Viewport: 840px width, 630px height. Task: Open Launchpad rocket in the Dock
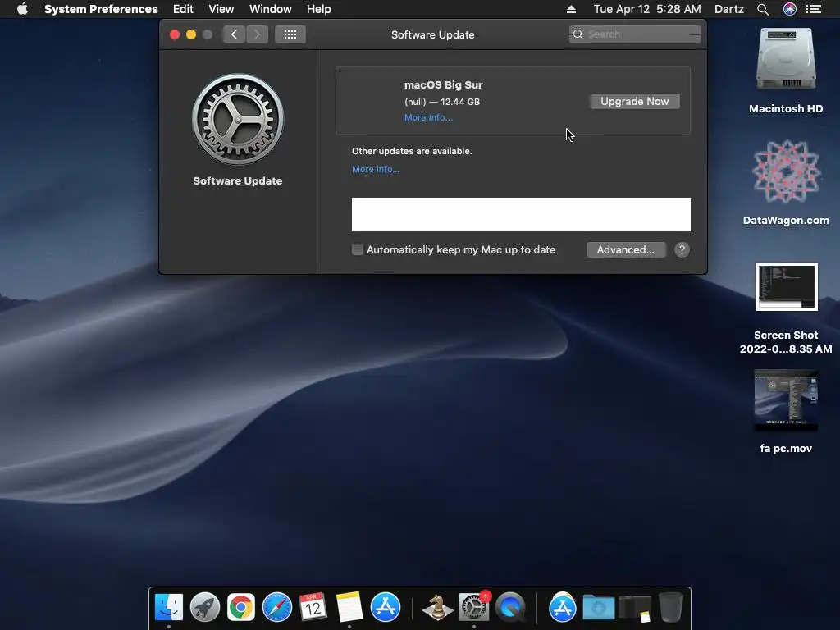pos(204,608)
